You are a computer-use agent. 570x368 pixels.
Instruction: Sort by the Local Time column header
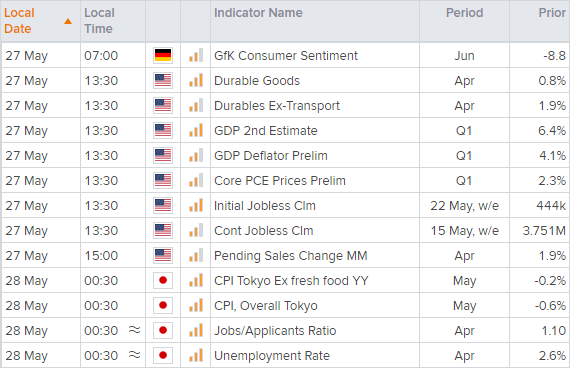(99, 21)
